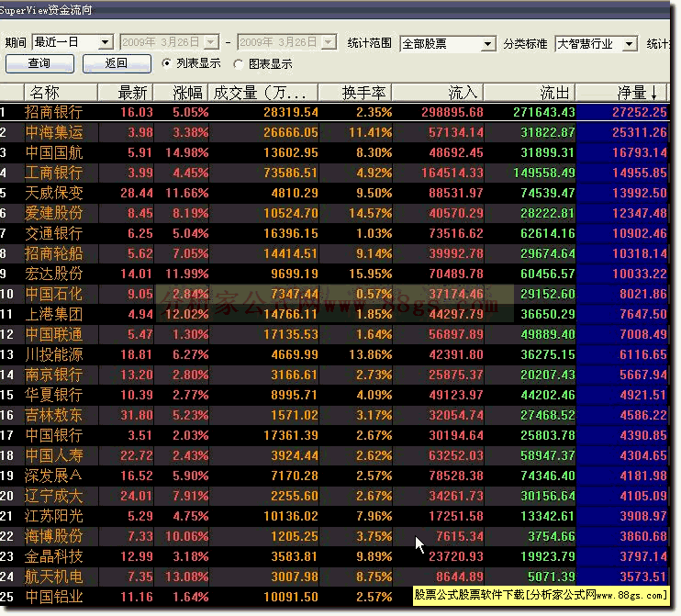Select the 江苏阳光 stock name
Viewport: 681px width, 616px height.
coord(54,516)
